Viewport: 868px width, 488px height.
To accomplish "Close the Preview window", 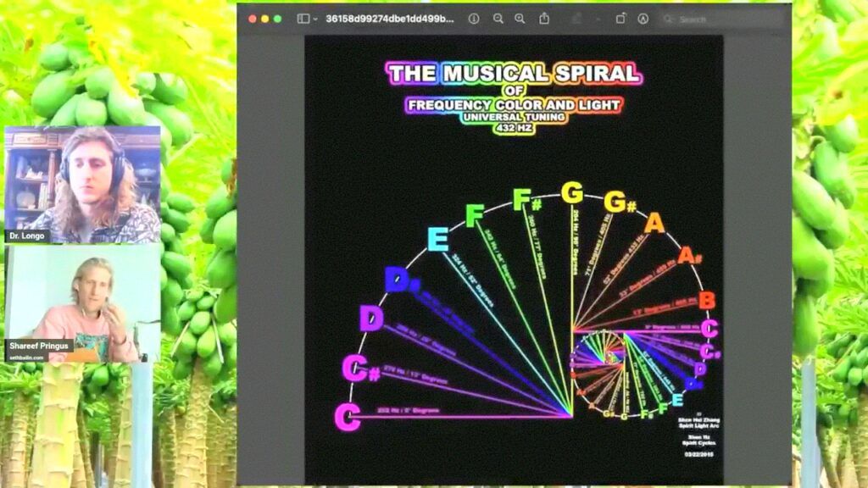I will pos(251,19).
